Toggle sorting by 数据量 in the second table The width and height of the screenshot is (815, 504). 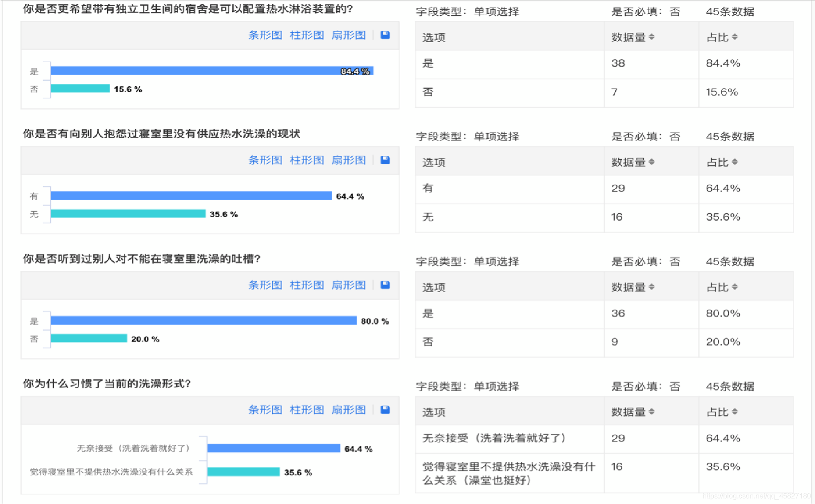pyautogui.click(x=651, y=162)
